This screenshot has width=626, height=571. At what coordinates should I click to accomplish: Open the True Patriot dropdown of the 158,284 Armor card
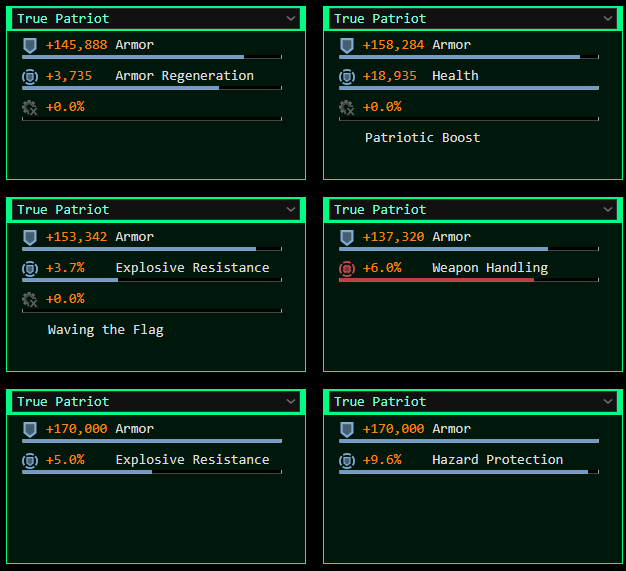[608, 18]
